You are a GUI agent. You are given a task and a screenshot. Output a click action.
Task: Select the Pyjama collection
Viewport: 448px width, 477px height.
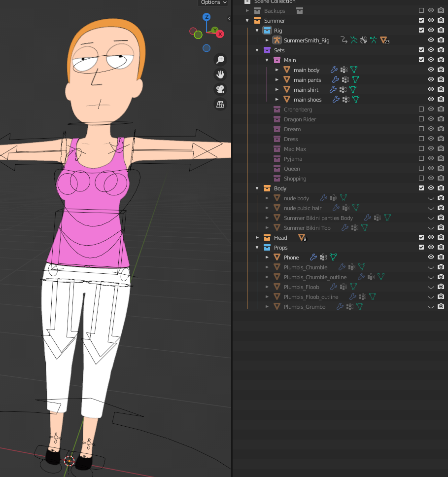pyautogui.click(x=293, y=159)
